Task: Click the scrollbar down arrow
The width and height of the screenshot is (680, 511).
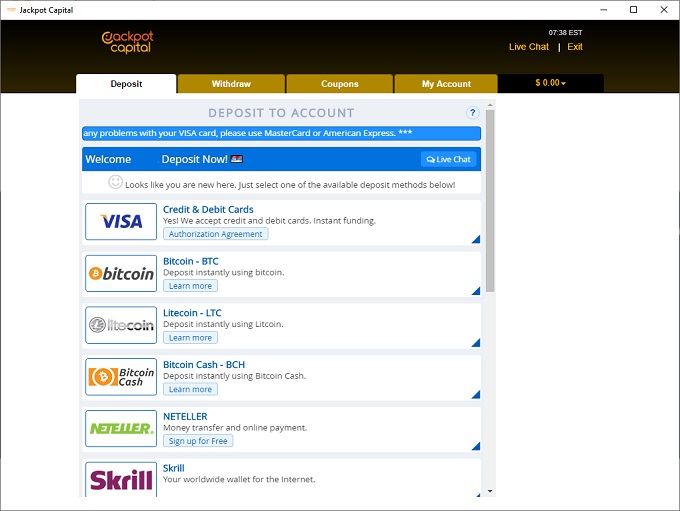Action: 490,491
